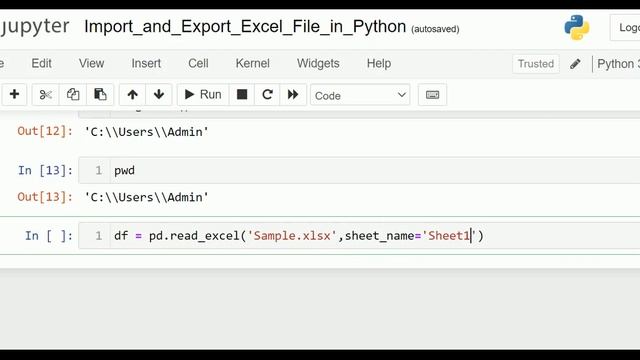
Task: Interrupt the kernel with stop icon
Action: [242, 95]
